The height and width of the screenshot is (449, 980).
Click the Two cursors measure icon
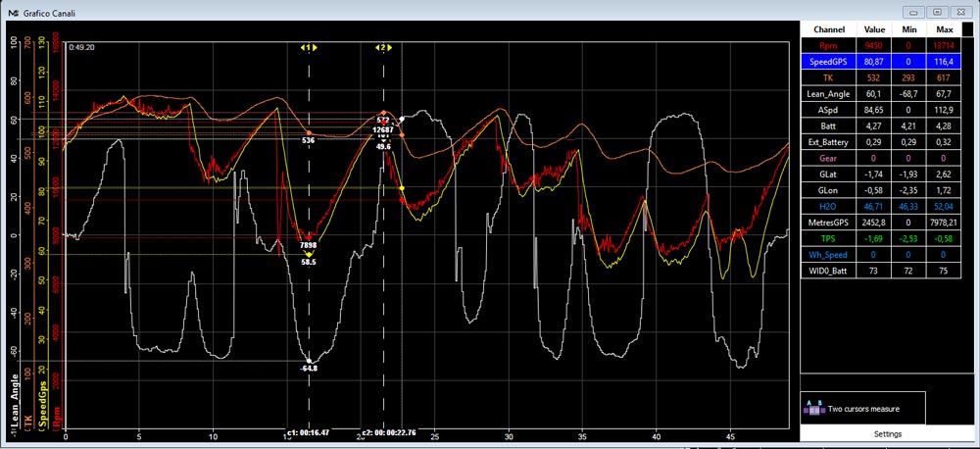pyautogui.click(x=814, y=409)
